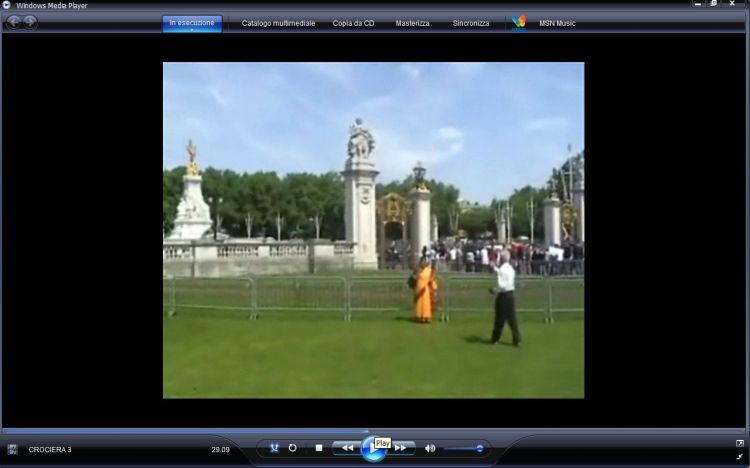Click the back navigation arrow
The image size is (750, 468).
coord(14,22)
